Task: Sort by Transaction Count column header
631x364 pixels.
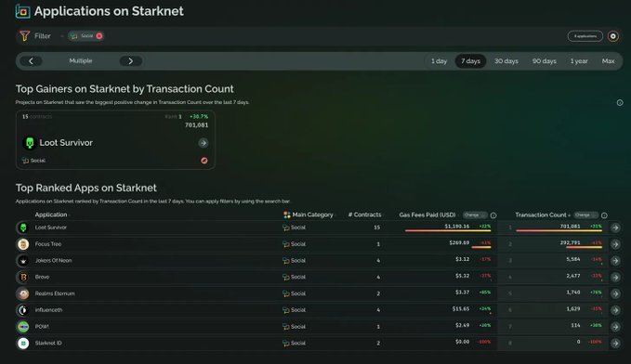Action: tap(541, 214)
